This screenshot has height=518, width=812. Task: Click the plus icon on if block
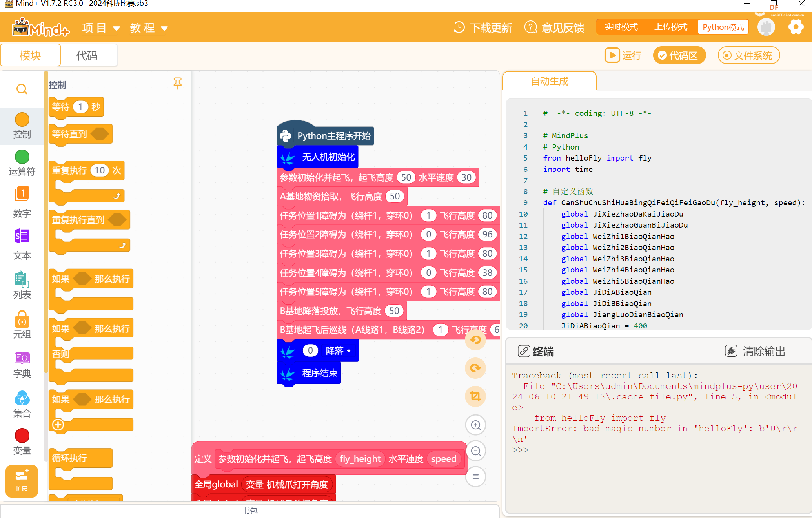(x=58, y=425)
